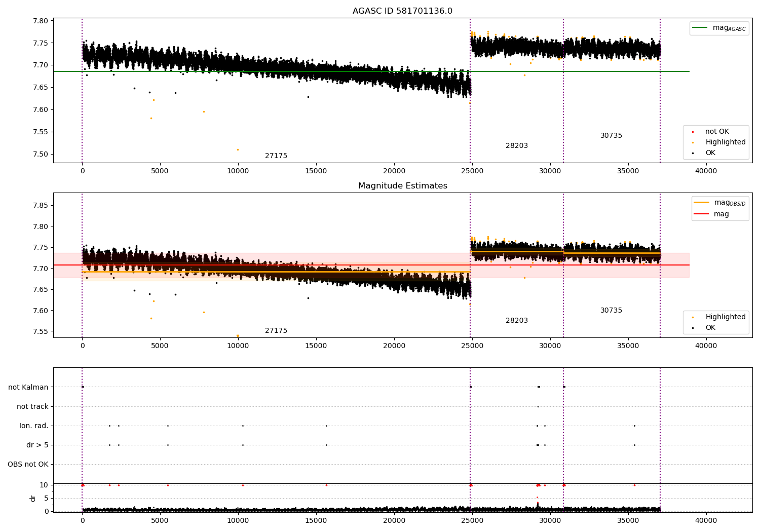
Task: Click the 7.50 y-axis tick in top plot
Action: click(41, 154)
